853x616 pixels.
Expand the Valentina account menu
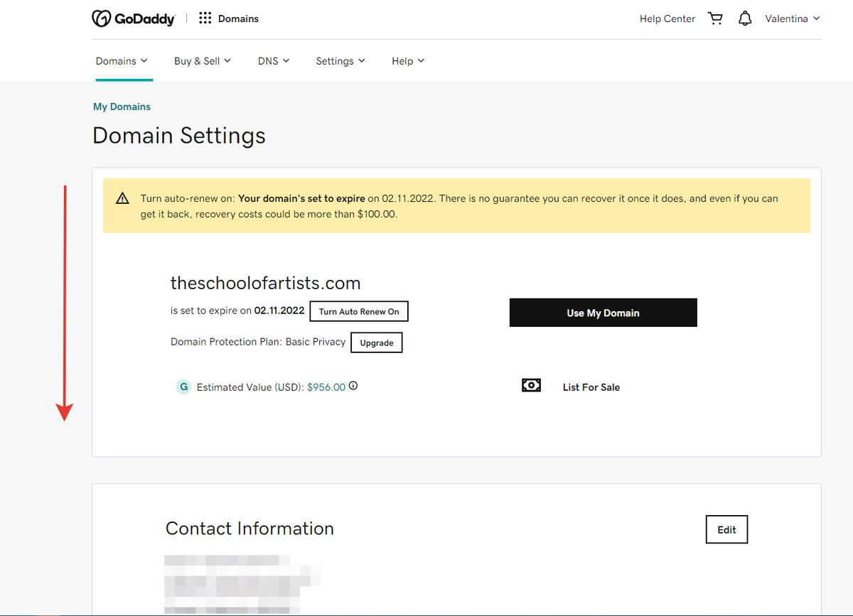793,18
